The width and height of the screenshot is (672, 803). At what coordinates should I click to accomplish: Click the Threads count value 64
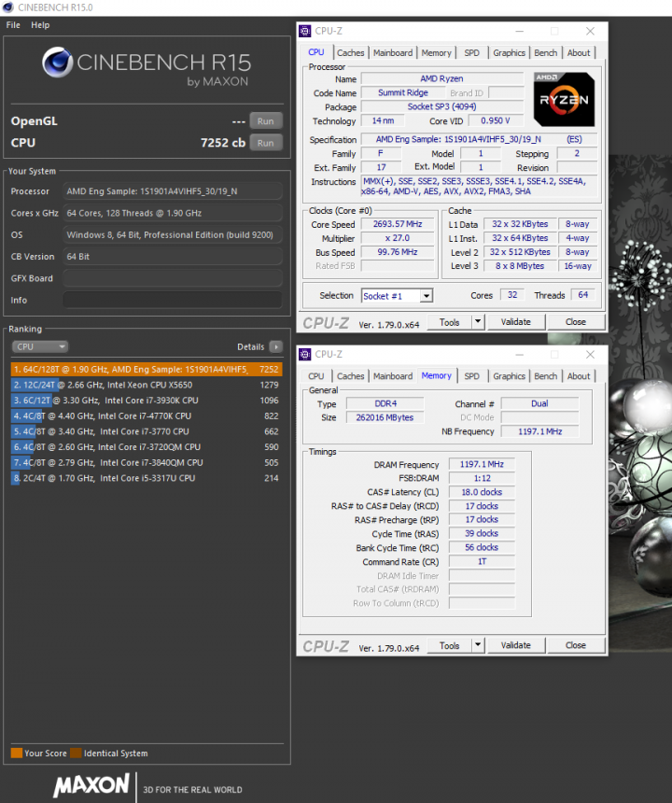(583, 295)
